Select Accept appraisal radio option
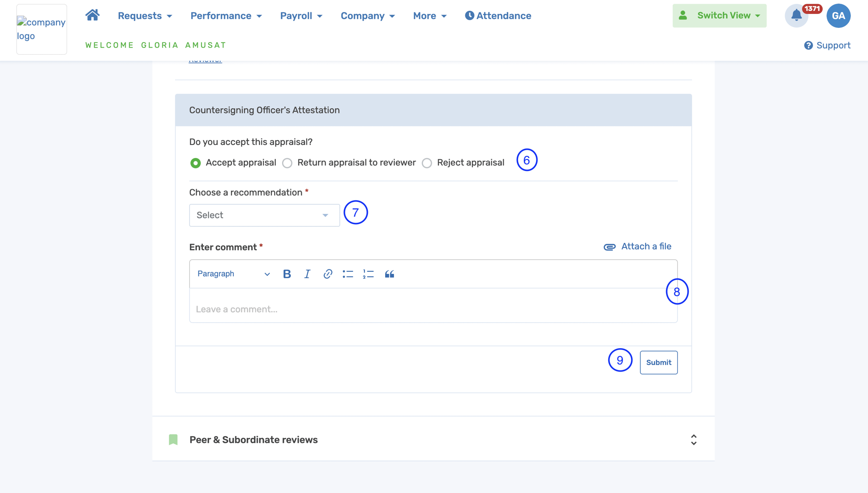 coord(195,163)
